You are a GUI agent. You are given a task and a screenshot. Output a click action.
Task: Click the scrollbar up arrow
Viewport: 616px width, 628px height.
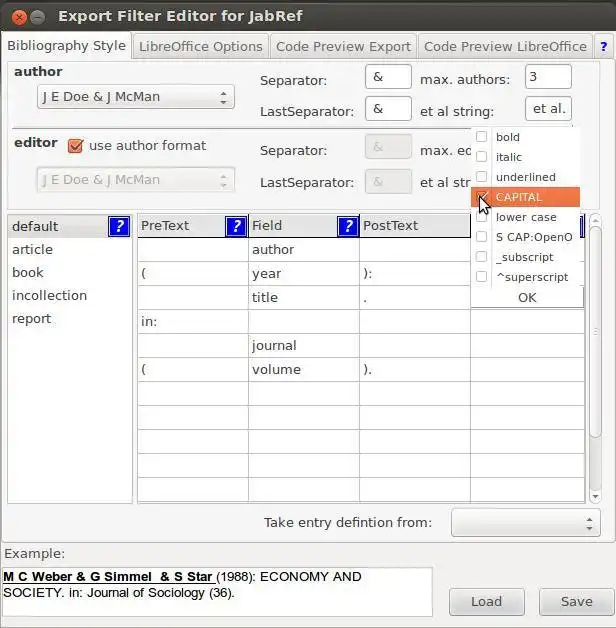pyautogui.click(x=596, y=220)
